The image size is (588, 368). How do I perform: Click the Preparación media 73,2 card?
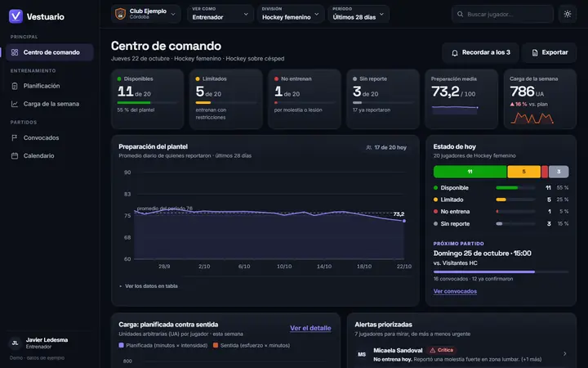(461, 99)
